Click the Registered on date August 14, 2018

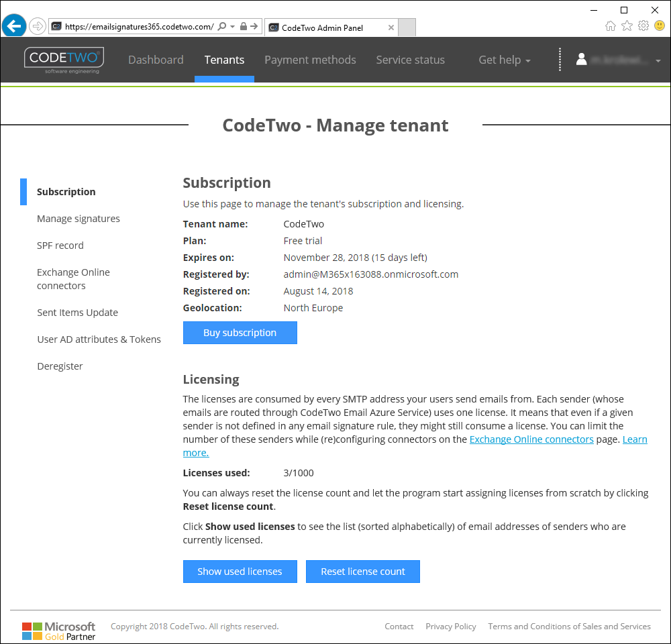tap(318, 291)
